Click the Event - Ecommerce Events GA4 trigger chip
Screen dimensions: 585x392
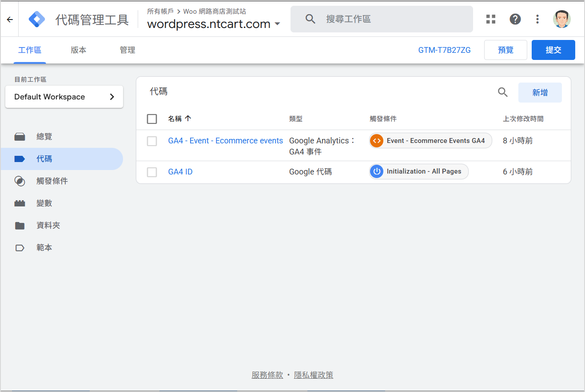pyautogui.click(x=430, y=141)
